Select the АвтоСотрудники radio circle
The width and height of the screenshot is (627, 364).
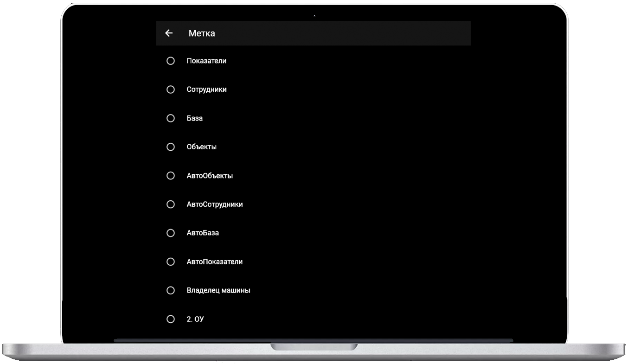[x=171, y=204]
